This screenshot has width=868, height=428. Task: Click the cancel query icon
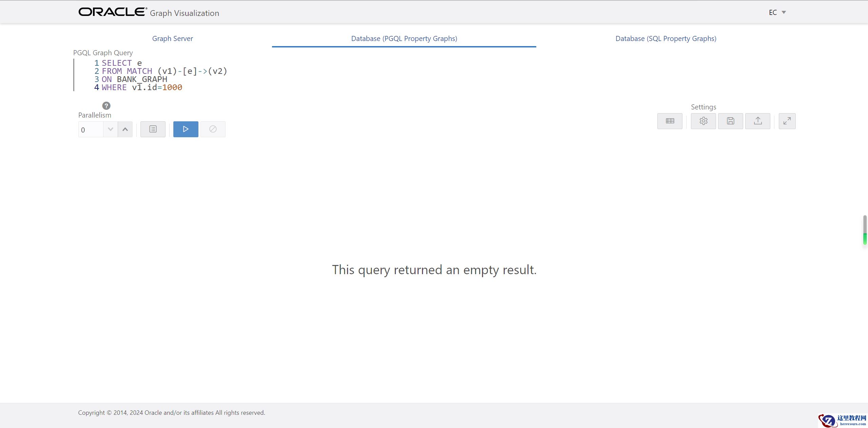[x=213, y=129]
